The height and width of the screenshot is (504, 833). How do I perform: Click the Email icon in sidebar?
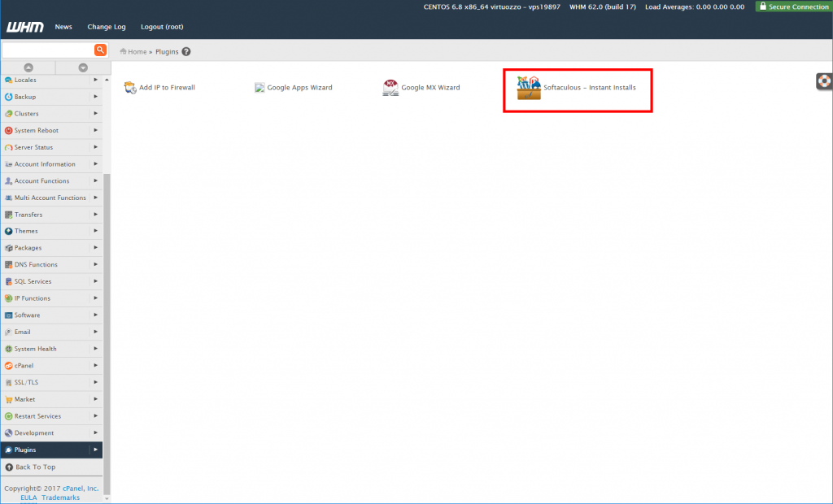tap(8, 332)
